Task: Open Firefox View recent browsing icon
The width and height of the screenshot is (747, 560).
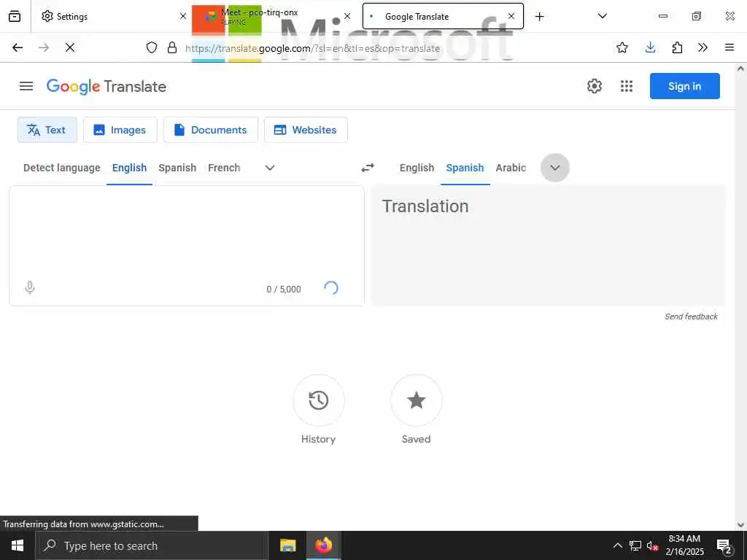Action: tap(15, 16)
